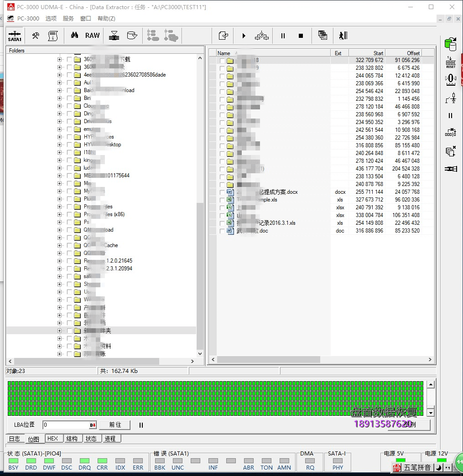463x476 pixels.
Task: Check the box for folder ending 2.3.1.20994
Action: tap(70, 269)
